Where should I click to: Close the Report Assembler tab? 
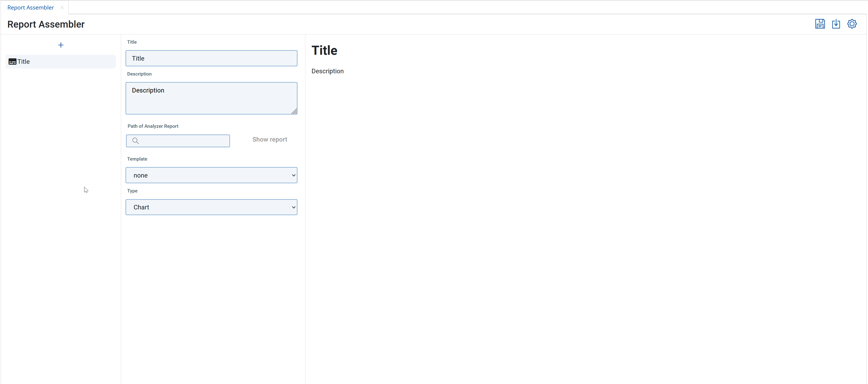click(x=62, y=7)
